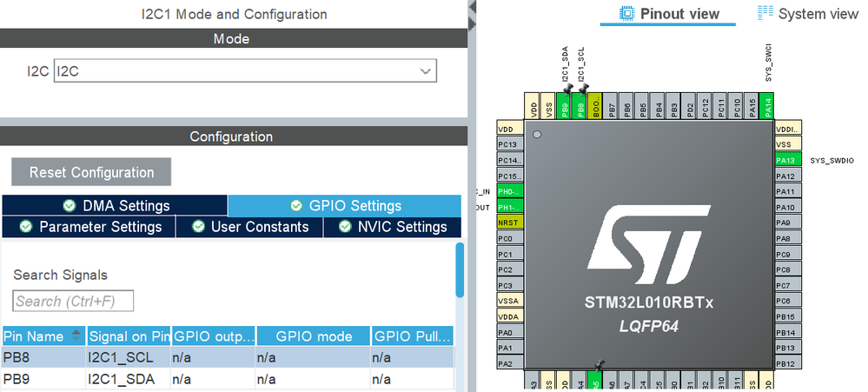Click the PB4 pin on the chip
This screenshot has width=868, height=392.
(659, 106)
